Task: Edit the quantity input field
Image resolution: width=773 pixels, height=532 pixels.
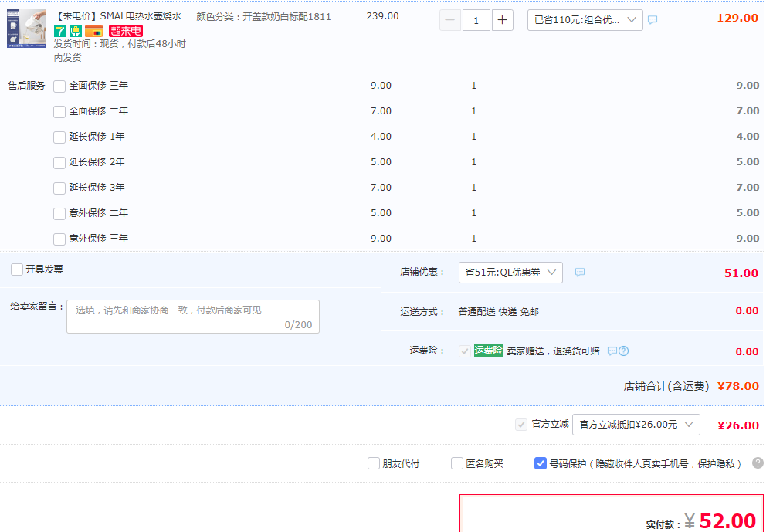Action: (476, 20)
